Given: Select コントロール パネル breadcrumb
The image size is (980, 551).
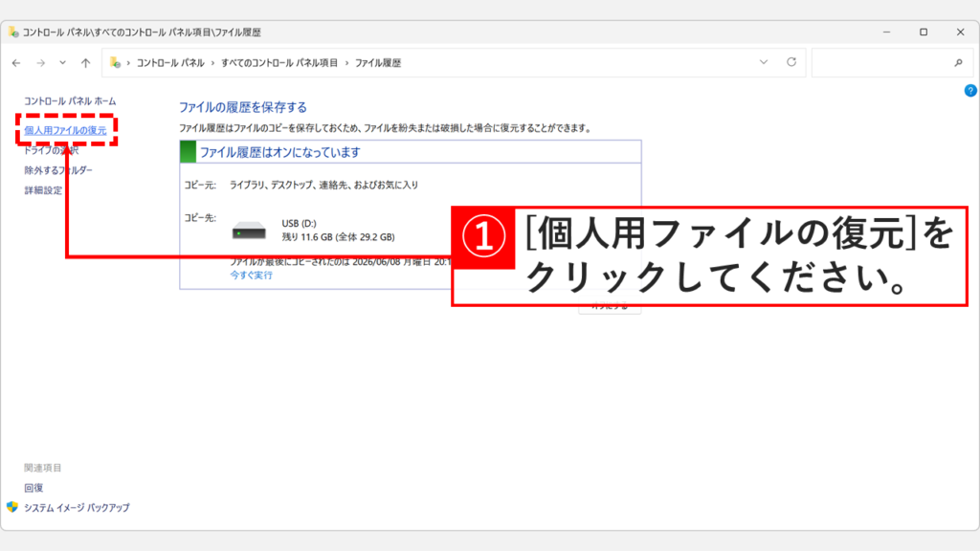Looking at the screenshot, I should click(170, 63).
